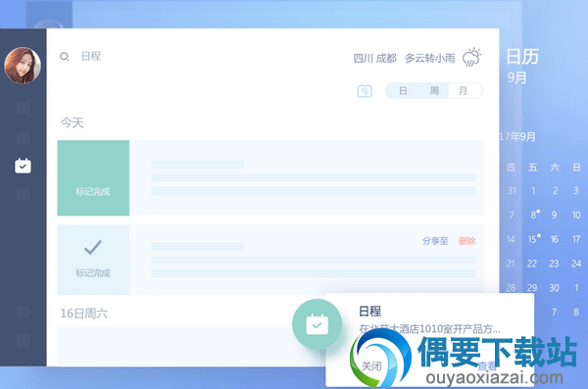Click the 今天 section heading
Screen dimensions: 588x389
tap(72, 122)
